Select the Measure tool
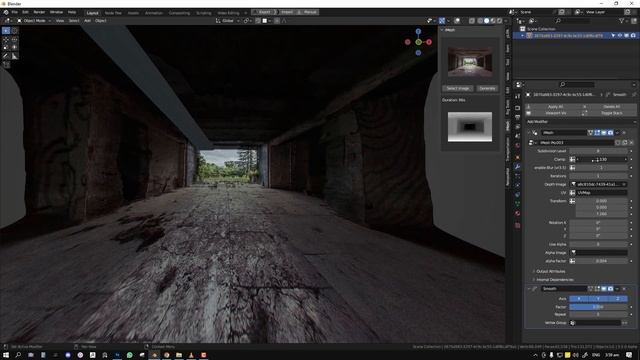This screenshot has height=360, width=640. [x=15, y=56]
